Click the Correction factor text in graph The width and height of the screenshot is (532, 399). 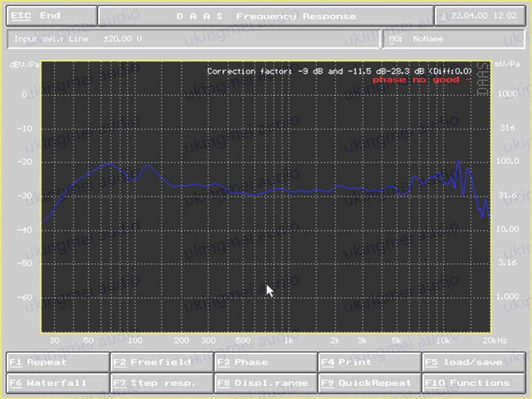click(339, 71)
